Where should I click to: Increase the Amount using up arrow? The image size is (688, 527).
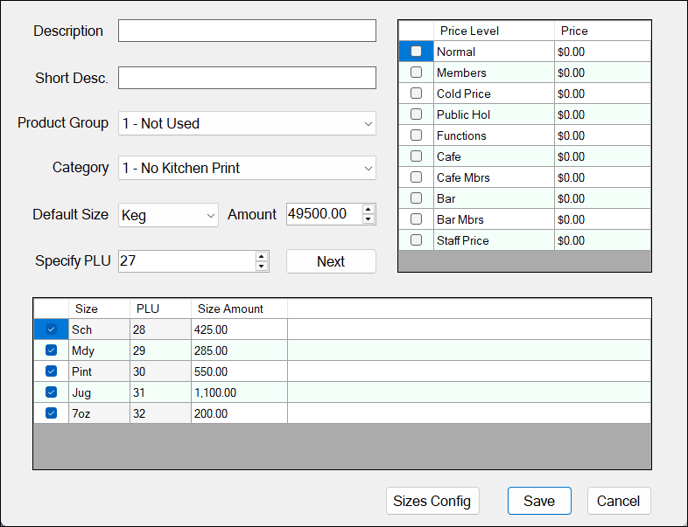369,210
